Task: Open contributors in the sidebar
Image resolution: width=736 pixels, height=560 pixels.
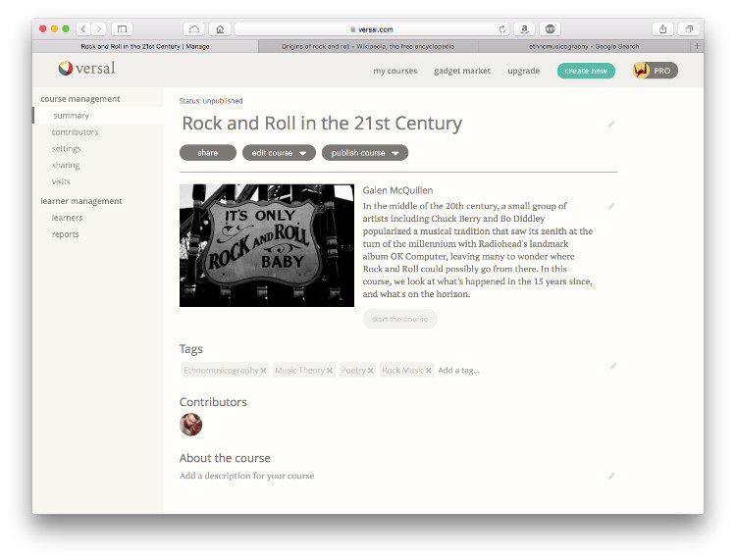Action: pyautogui.click(x=76, y=132)
